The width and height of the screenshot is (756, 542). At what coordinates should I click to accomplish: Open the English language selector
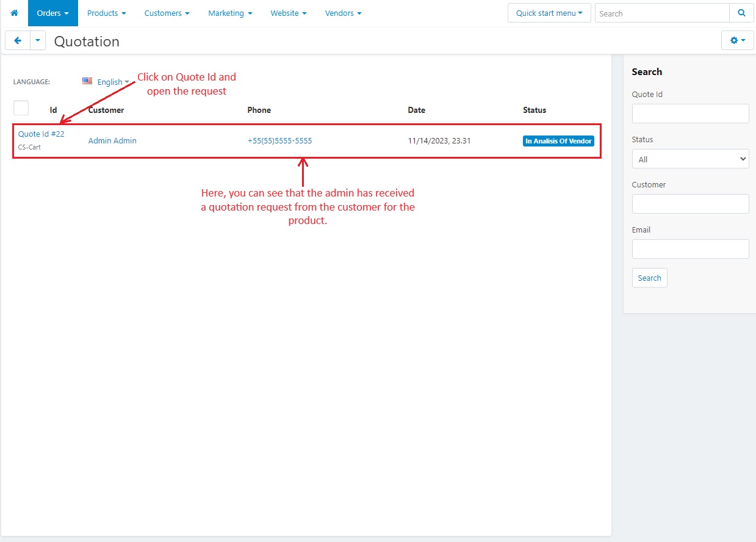click(x=113, y=82)
